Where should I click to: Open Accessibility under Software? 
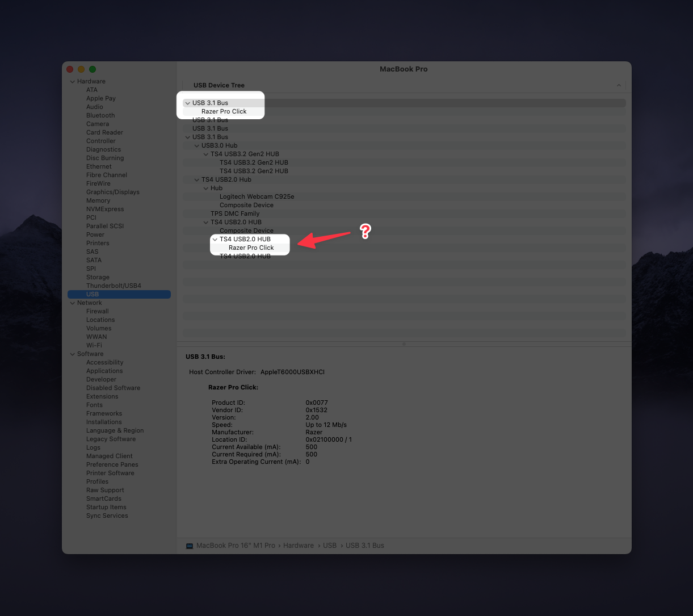[104, 363]
